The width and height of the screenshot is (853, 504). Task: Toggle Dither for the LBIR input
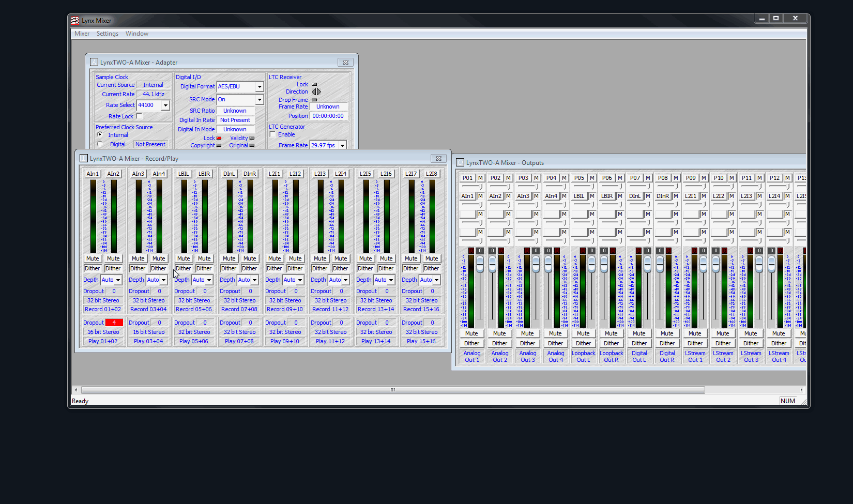(x=204, y=268)
